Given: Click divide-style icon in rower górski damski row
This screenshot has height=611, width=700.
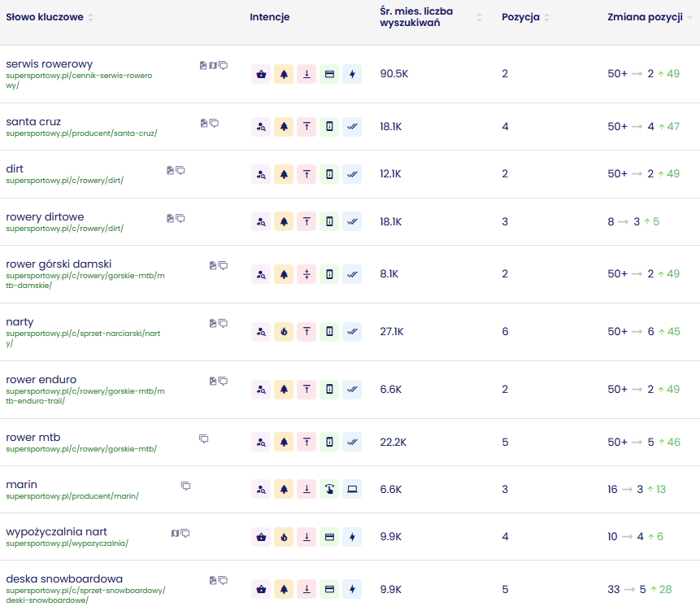Looking at the screenshot, I should pyautogui.click(x=307, y=274).
